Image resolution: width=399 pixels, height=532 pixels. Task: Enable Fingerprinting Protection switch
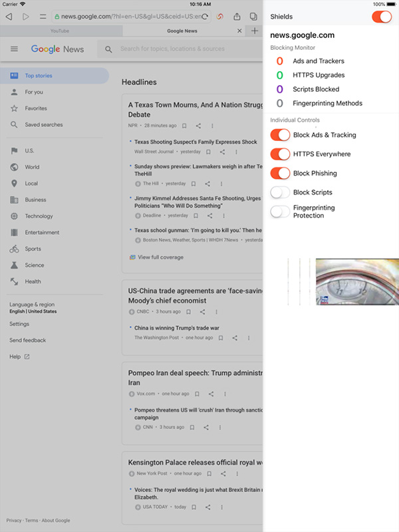coord(280,211)
